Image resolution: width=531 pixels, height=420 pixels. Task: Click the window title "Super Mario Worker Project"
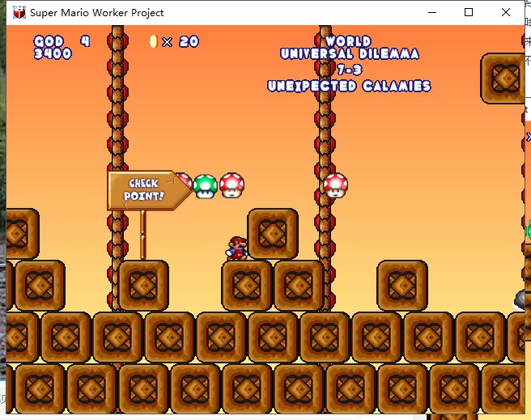point(97,12)
